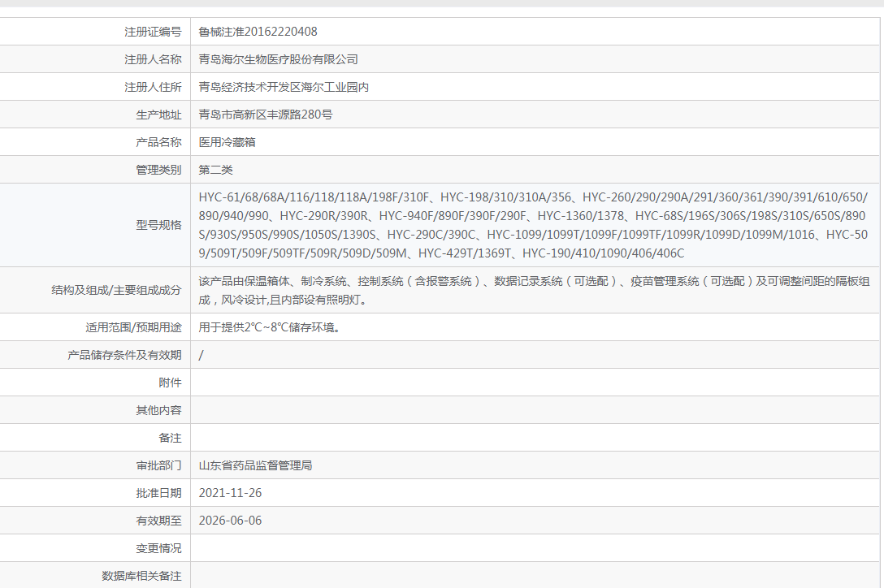
Task: Select production address 青岛市高新区丰源路280号
Action: (266, 115)
